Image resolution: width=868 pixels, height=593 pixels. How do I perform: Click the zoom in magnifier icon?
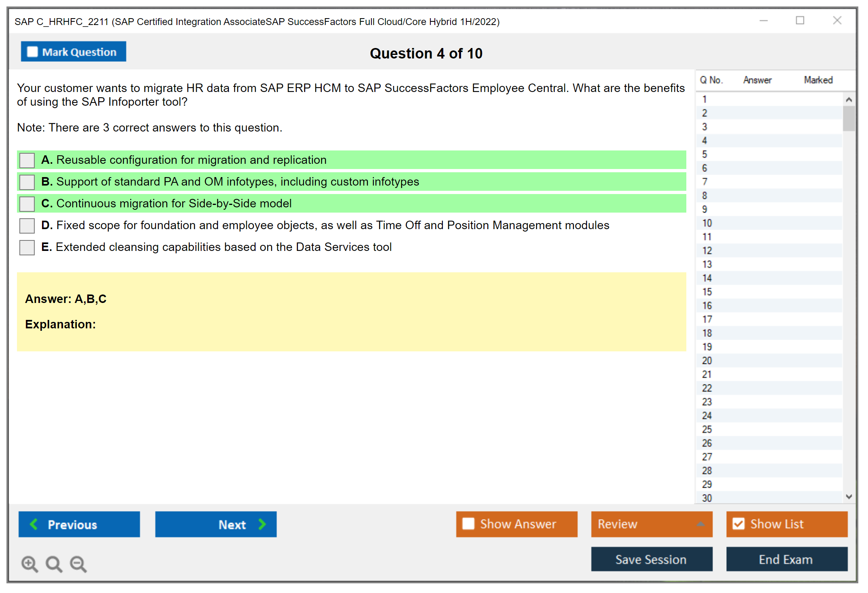29,564
